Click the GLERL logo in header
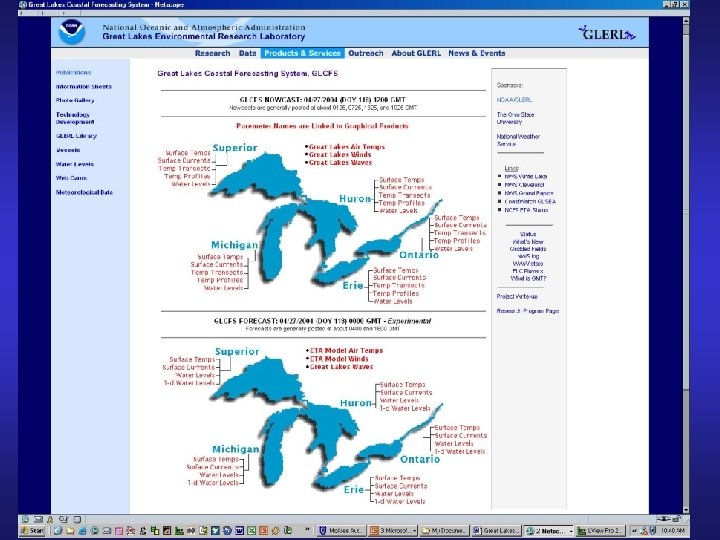Viewport: 720px width, 540px height. coord(607,33)
